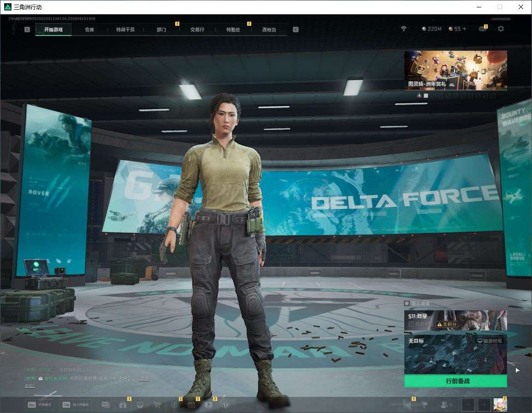Screen dimensions: 532x413
Task: Click the handshake icon in bottom bar
Action: (140, 405)
